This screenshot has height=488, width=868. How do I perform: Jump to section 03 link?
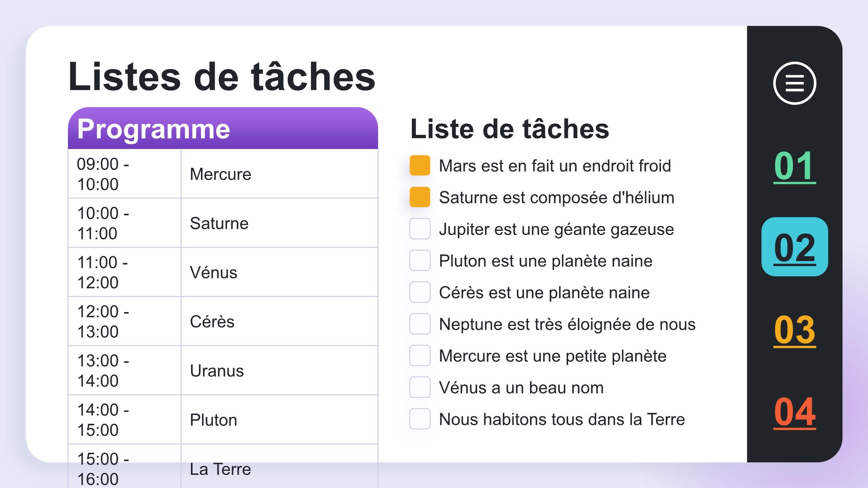coord(794,330)
